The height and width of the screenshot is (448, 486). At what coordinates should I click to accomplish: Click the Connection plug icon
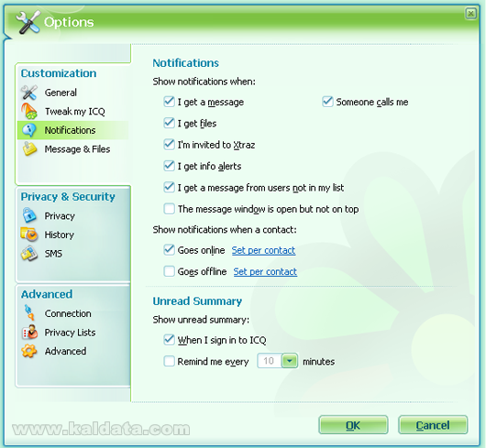[29, 312]
